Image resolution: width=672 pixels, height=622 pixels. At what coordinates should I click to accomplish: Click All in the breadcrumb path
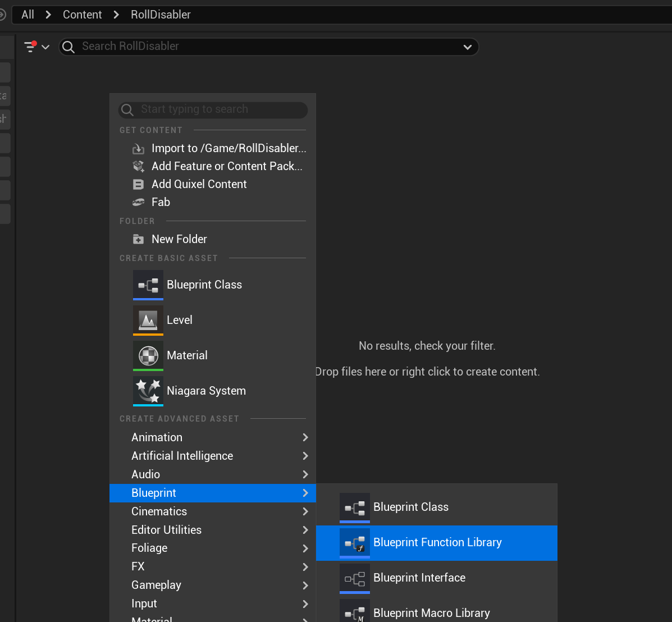[28, 15]
